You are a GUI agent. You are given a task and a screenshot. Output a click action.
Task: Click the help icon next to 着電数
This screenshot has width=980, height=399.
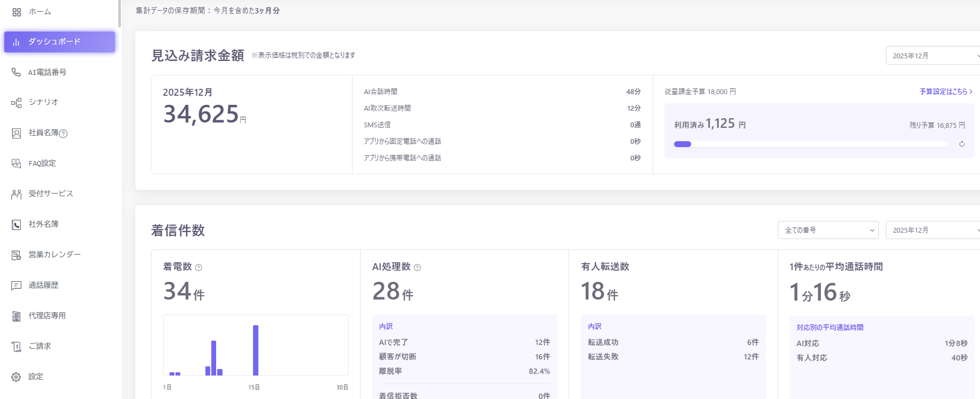(198, 267)
